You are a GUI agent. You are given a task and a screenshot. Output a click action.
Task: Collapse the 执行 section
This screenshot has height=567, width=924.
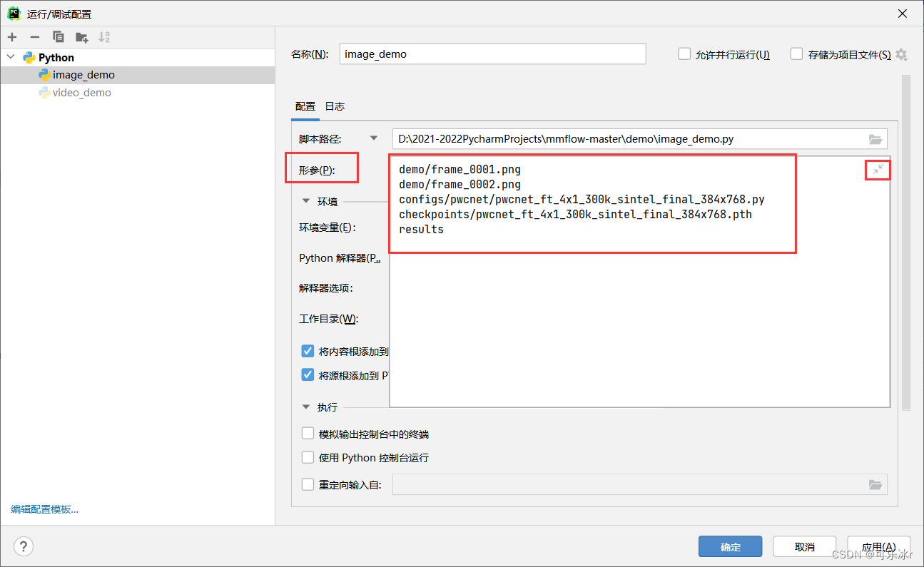[306, 407]
